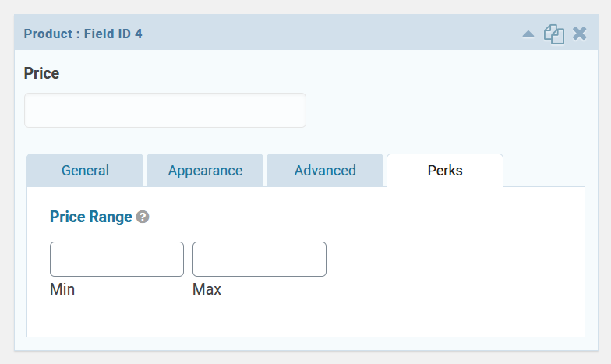Switch to the General tab
The height and width of the screenshot is (364, 611).
[85, 170]
